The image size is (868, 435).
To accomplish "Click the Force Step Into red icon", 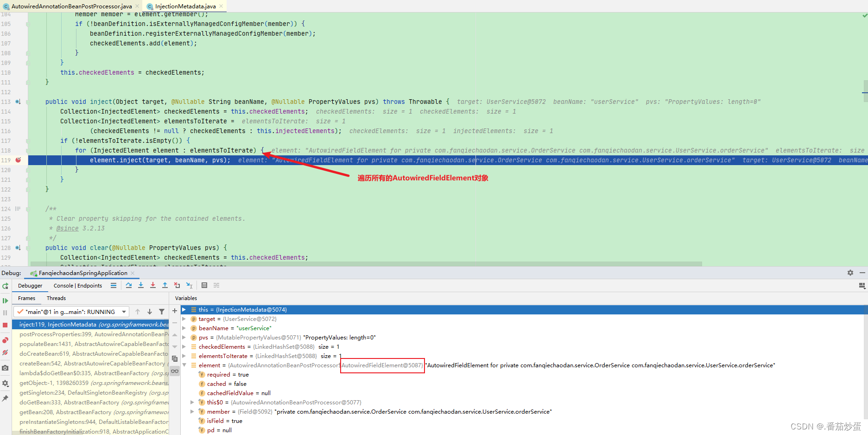I will click(x=153, y=286).
